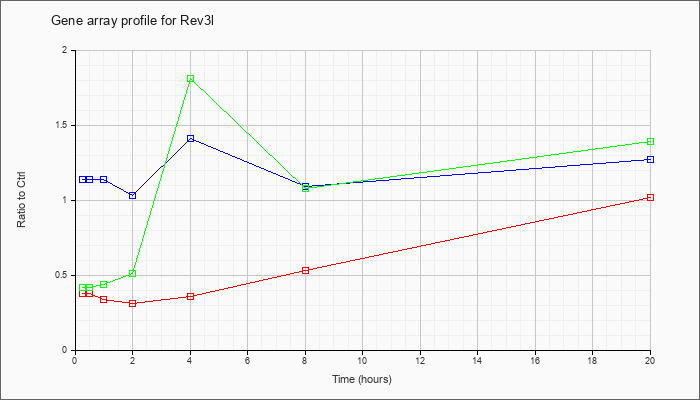Click the Ratio to Ctrl axis label
This screenshot has width=700, height=400.
click(x=21, y=199)
